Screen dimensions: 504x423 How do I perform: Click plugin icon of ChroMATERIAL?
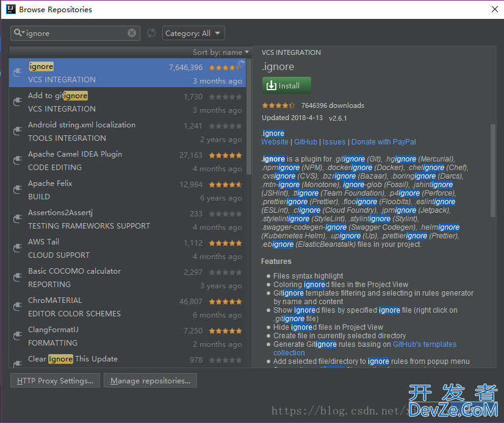click(18, 307)
